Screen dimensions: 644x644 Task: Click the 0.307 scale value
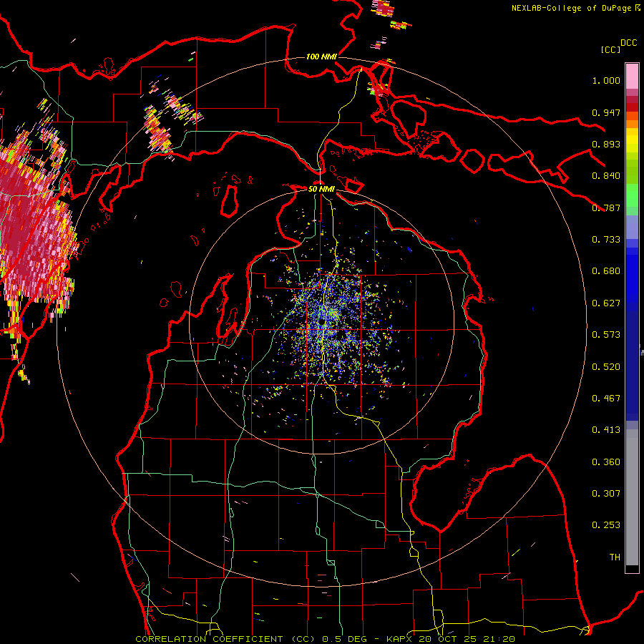coord(606,494)
